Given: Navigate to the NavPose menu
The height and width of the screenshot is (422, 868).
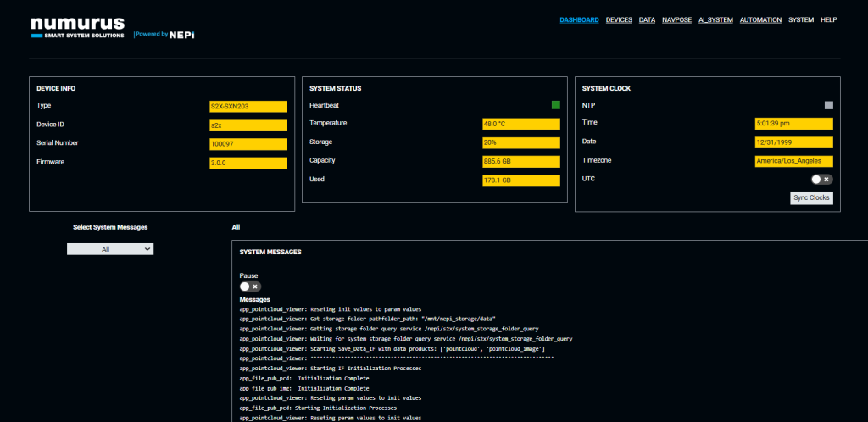Looking at the screenshot, I should click(676, 19).
